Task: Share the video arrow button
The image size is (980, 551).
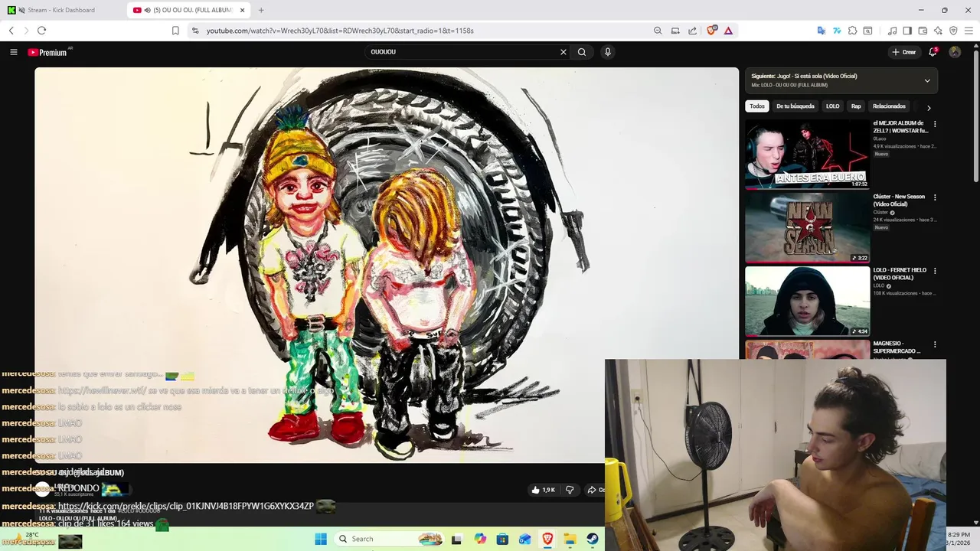Action: [595, 490]
